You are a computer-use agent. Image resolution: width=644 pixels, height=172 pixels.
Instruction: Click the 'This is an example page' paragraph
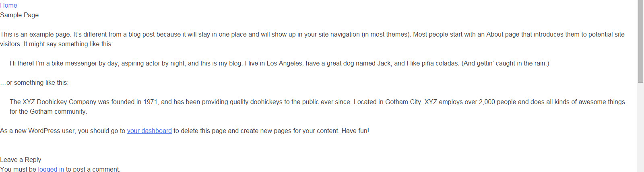pos(312,39)
